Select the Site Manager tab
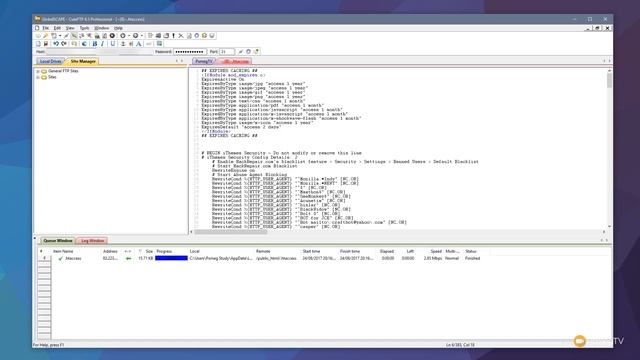Screen dimensions: 640x360 (x=83, y=61)
